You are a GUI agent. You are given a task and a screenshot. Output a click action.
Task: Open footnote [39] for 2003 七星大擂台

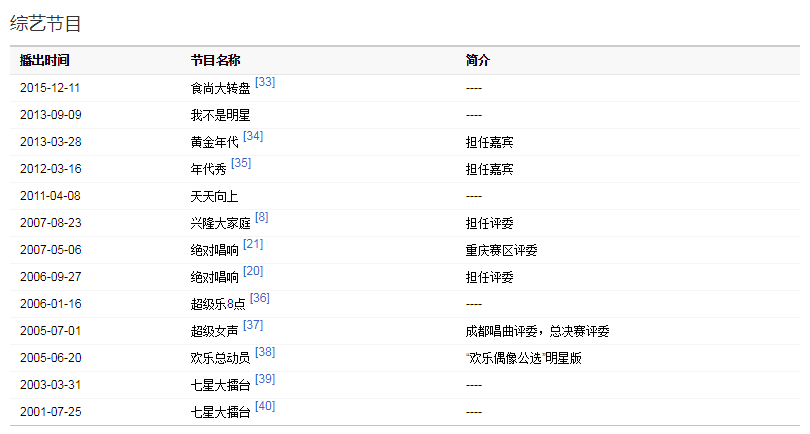pos(265,380)
